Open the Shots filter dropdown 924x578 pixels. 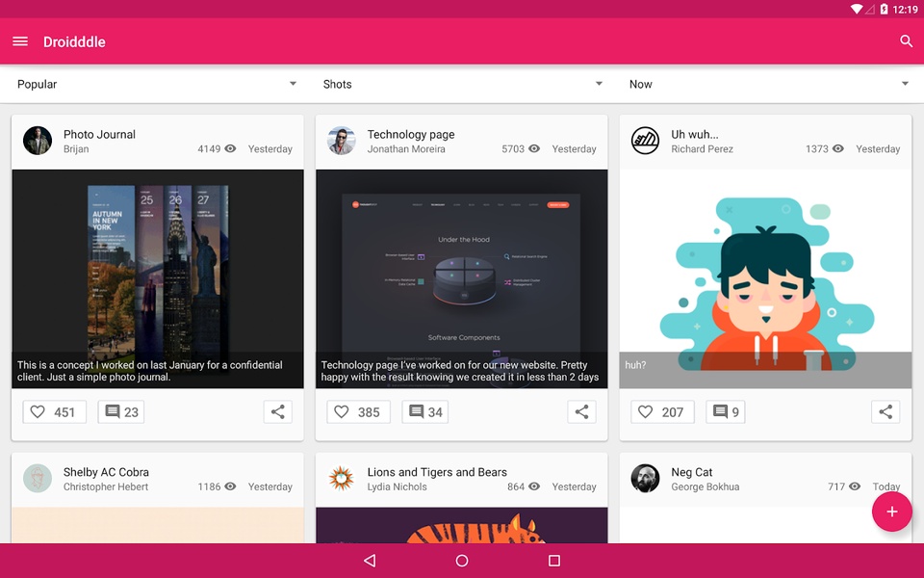click(x=462, y=84)
